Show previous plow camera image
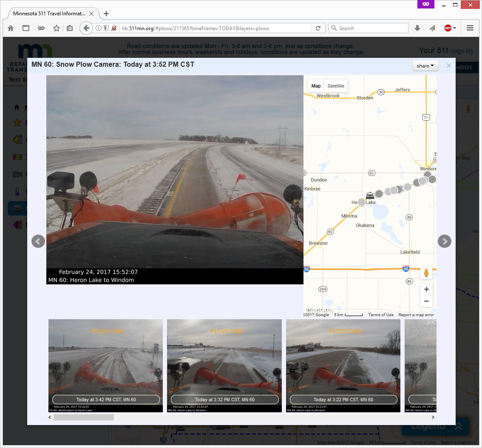Image resolution: width=482 pixels, height=448 pixels. point(38,241)
